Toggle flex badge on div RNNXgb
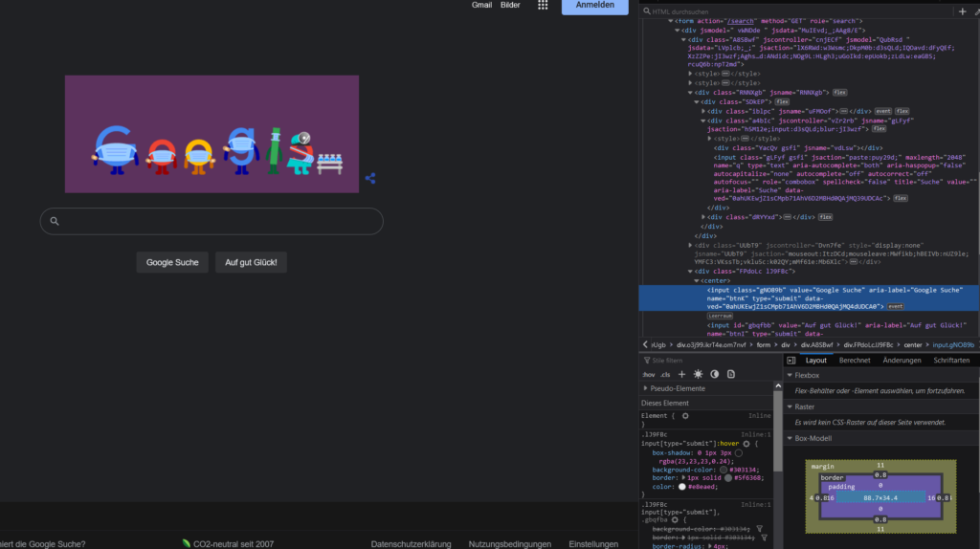This screenshot has height=549, width=980. (839, 93)
